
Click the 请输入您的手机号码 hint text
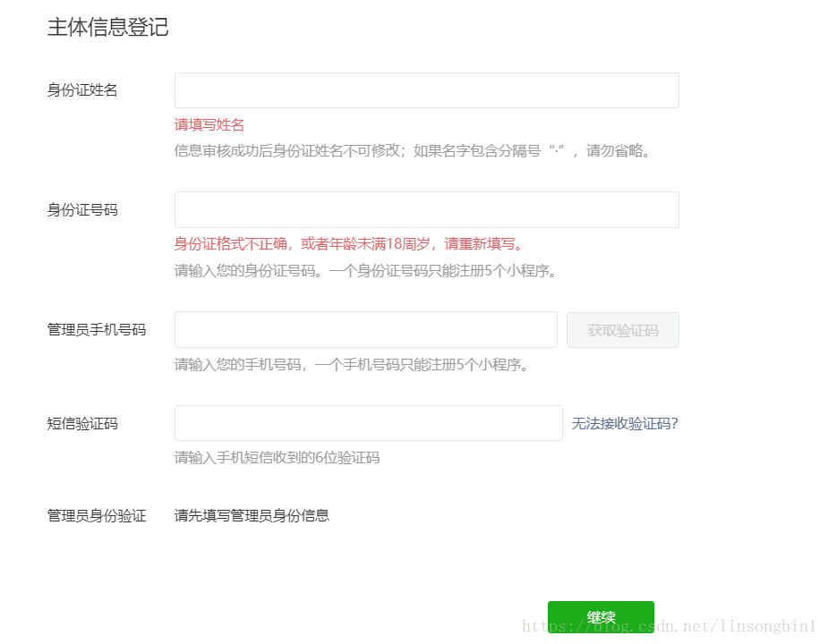pos(351,364)
